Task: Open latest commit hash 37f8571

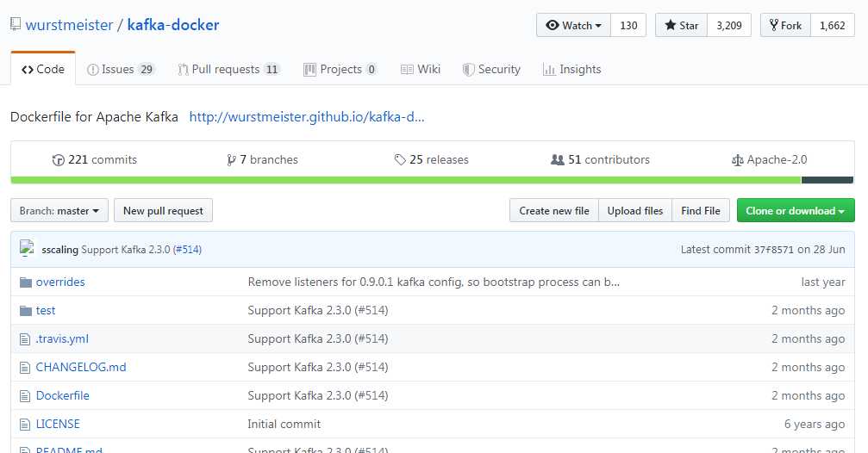Action: [x=773, y=250]
